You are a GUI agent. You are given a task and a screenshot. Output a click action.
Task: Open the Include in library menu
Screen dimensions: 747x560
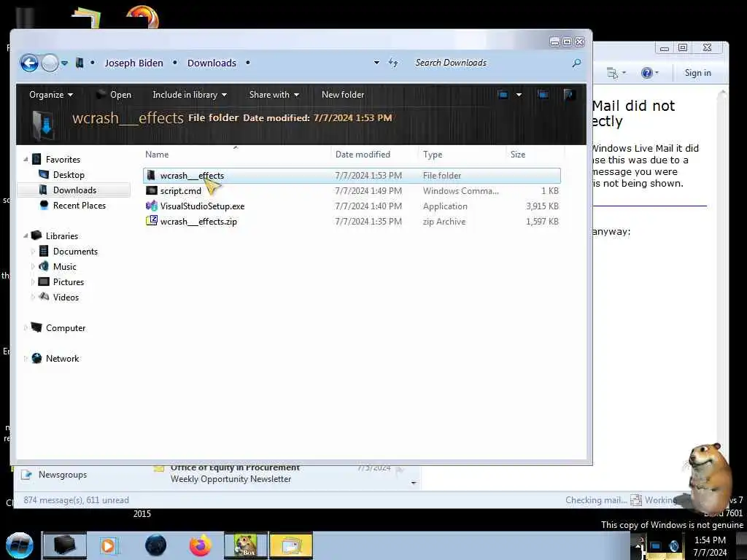tap(190, 95)
